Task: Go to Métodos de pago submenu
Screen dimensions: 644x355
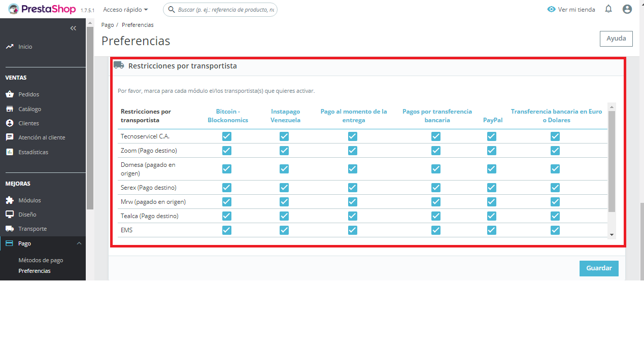Action: [41, 260]
